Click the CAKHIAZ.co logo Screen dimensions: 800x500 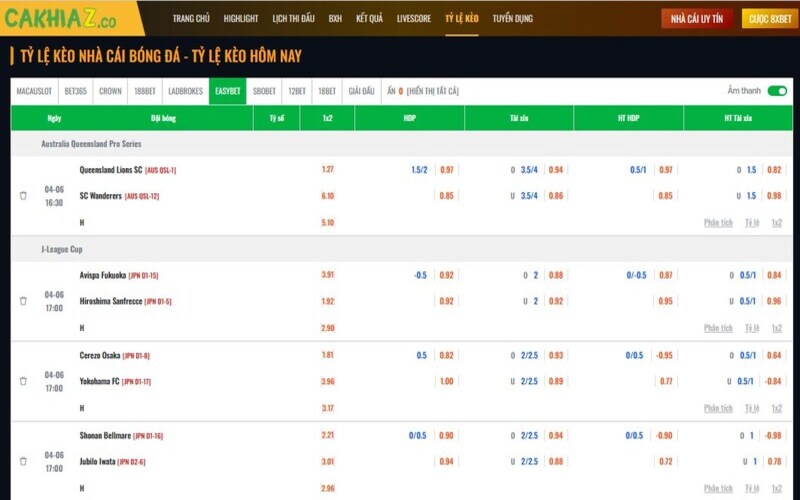click(60, 18)
